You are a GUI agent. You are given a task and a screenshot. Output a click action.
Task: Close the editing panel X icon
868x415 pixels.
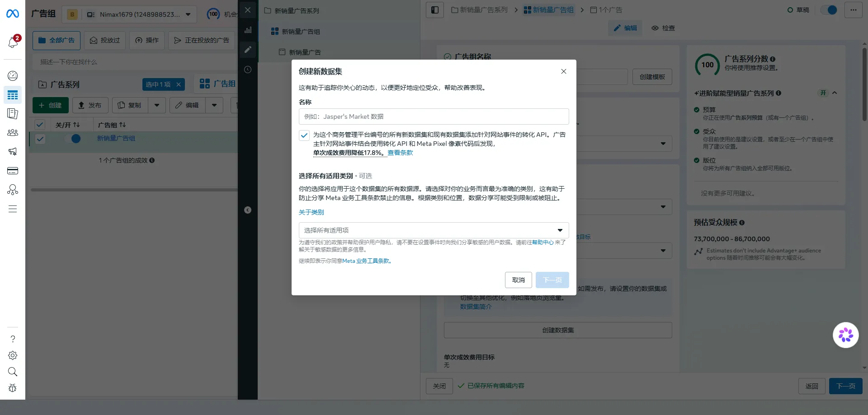click(248, 10)
